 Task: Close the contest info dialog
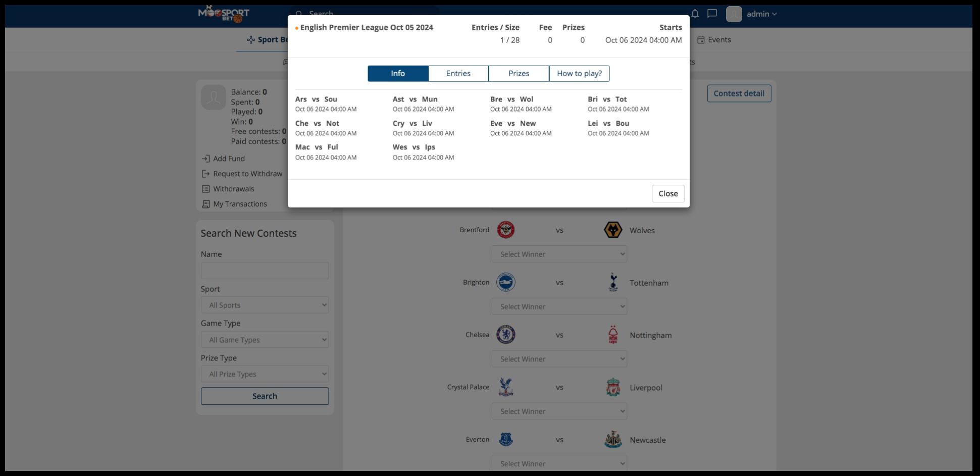[x=668, y=194]
